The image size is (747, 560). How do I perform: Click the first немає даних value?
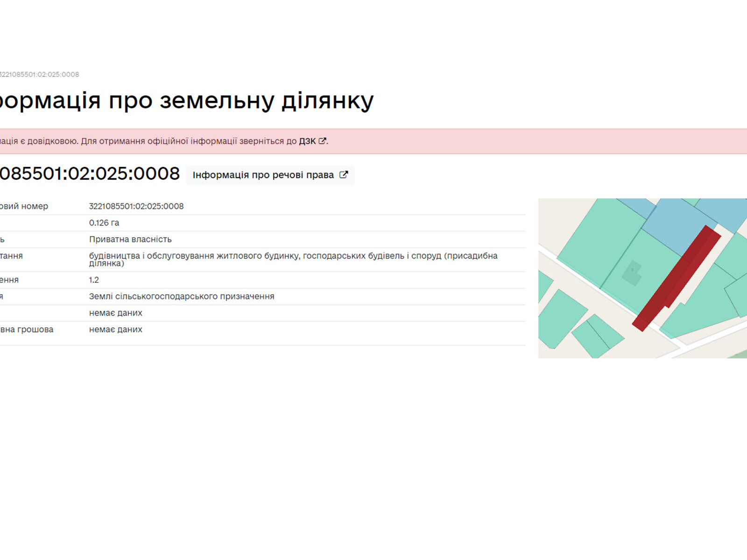pos(115,313)
